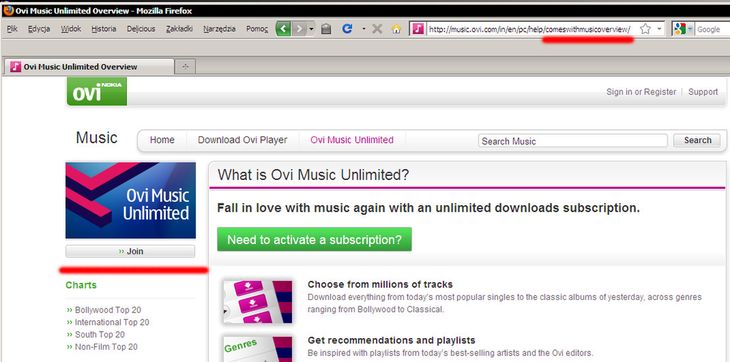Expand the back/forward history dropdown arrow

pyautogui.click(x=311, y=29)
